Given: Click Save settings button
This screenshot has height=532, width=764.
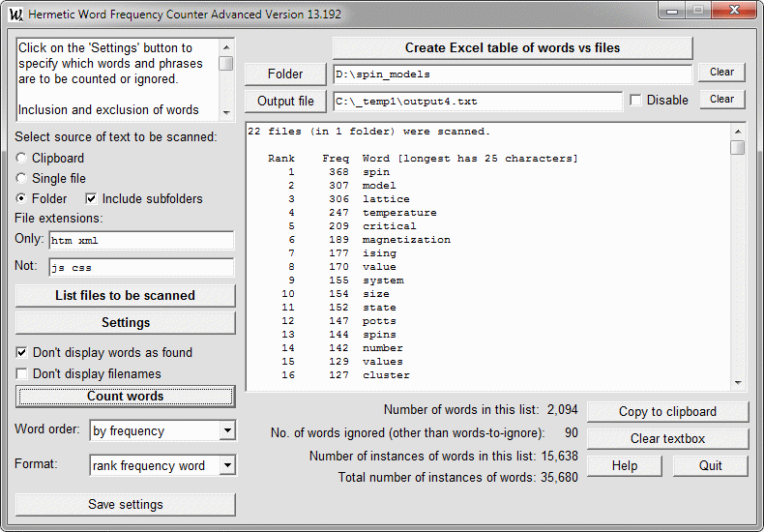Looking at the screenshot, I should [x=125, y=504].
